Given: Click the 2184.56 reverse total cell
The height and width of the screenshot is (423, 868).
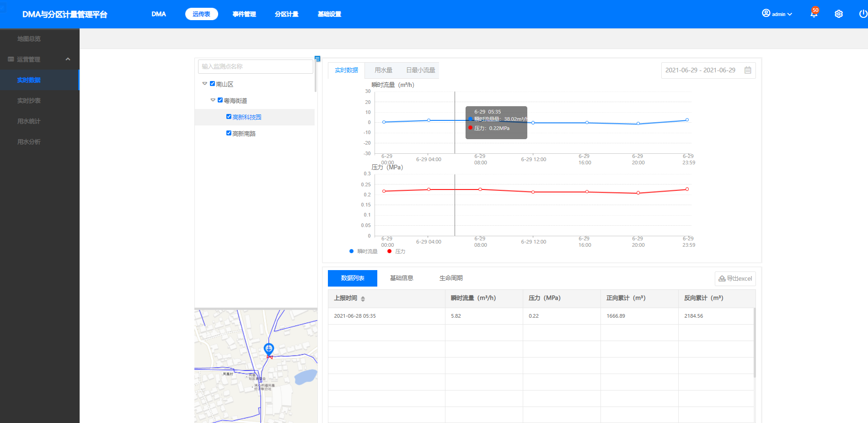Looking at the screenshot, I should tap(716, 316).
